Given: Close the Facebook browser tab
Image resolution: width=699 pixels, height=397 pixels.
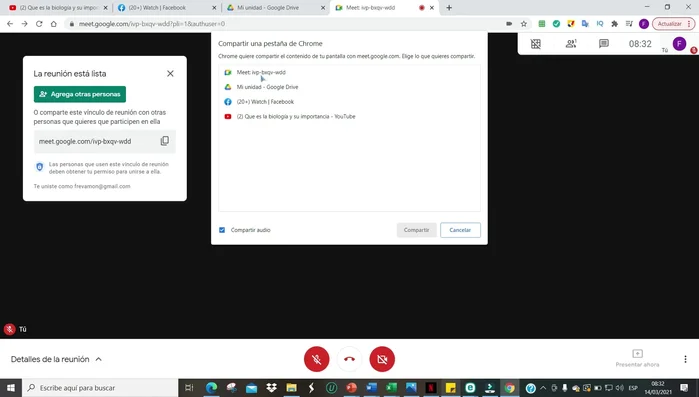Looking at the screenshot, I should [214, 8].
